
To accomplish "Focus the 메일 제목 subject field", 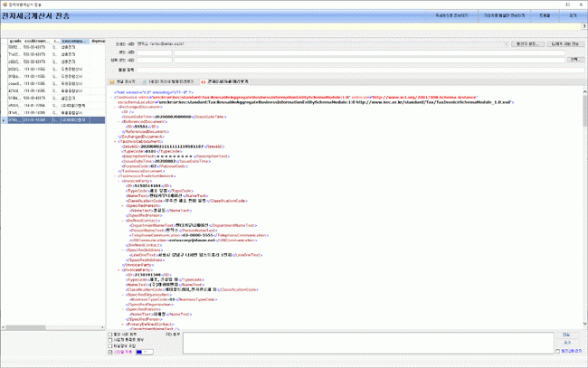I will (360, 70).
